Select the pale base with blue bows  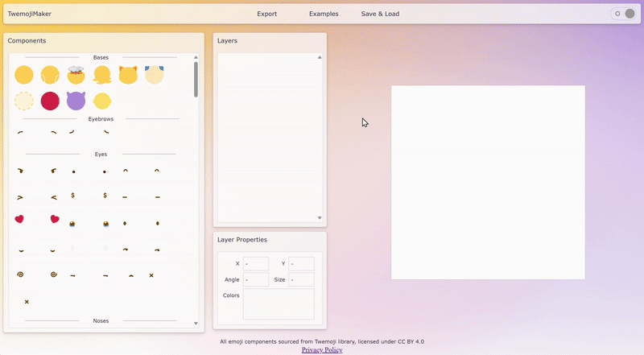(153, 75)
